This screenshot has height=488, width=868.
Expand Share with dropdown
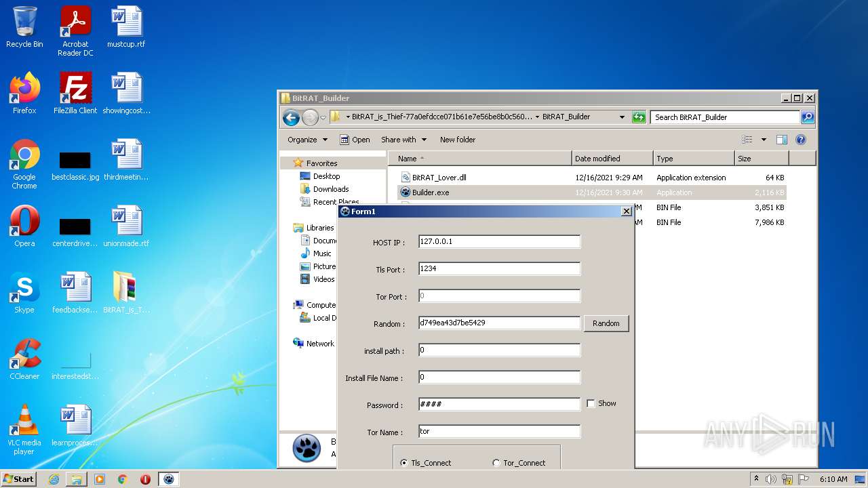click(404, 140)
